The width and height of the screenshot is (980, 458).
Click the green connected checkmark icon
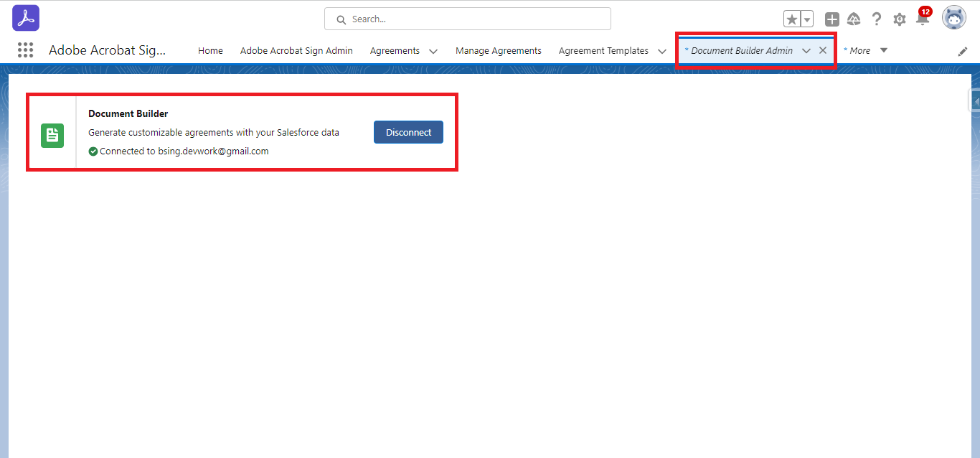(x=93, y=151)
